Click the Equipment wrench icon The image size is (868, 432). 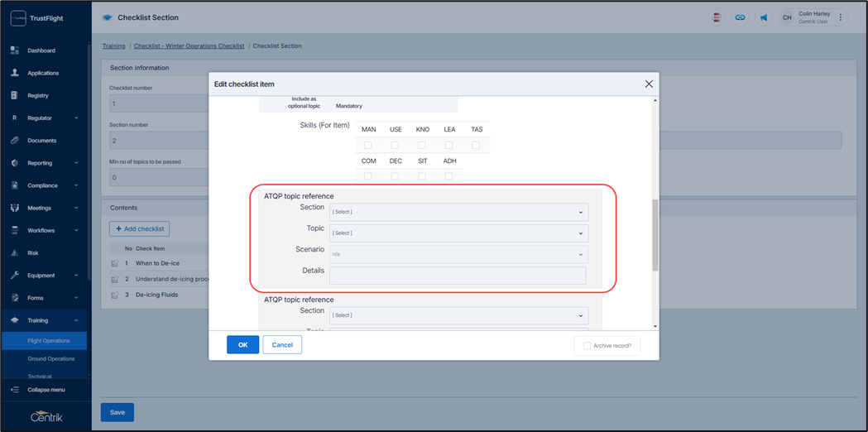tap(14, 276)
